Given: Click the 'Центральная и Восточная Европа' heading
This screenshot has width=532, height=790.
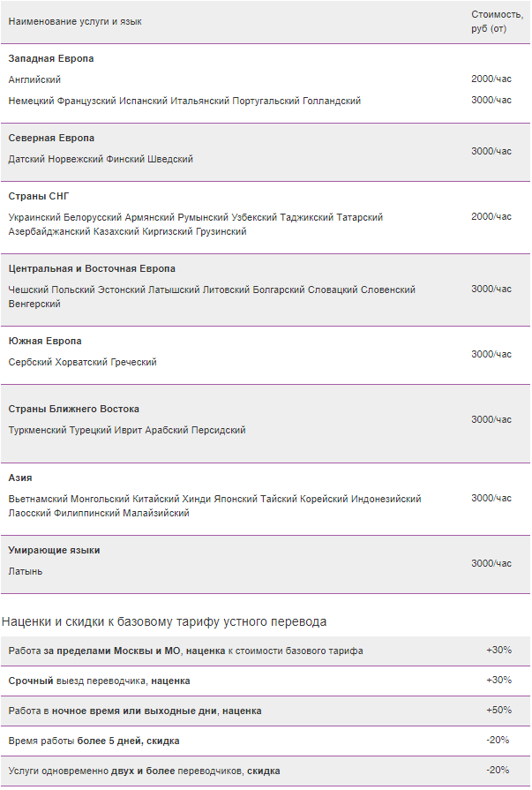Looking at the screenshot, I should click(x=92, y=268).
